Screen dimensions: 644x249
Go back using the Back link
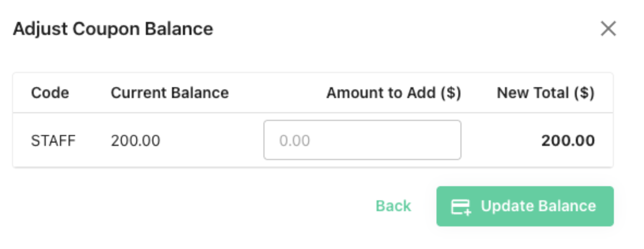(x=393, y=206)
